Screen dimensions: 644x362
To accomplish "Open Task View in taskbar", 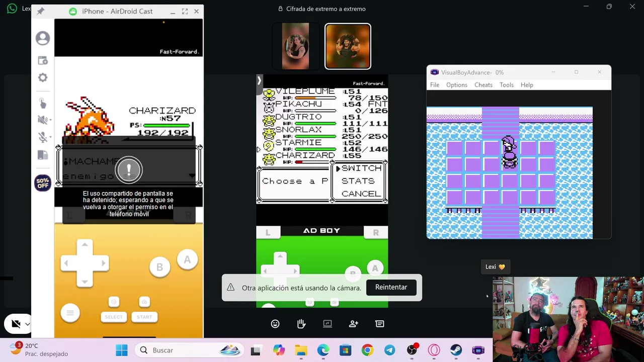I will pos(256,350).
